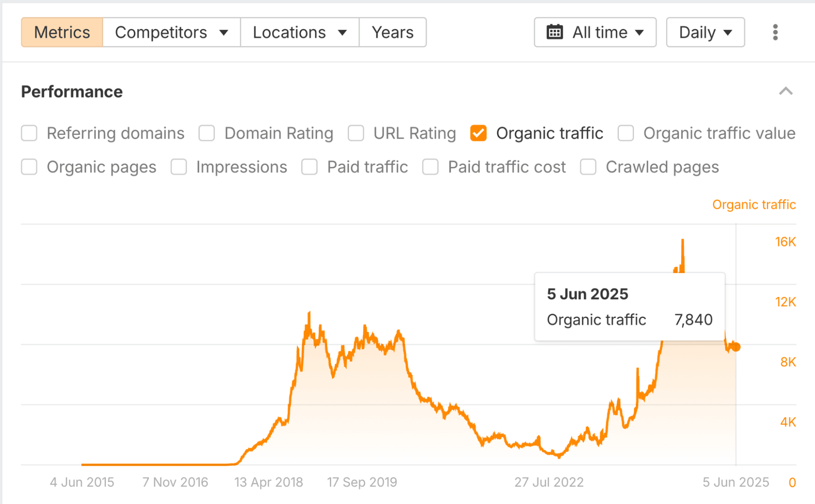Expand the All time date range selector
Screen dimensions: 815x504
(x=595, y=32)
